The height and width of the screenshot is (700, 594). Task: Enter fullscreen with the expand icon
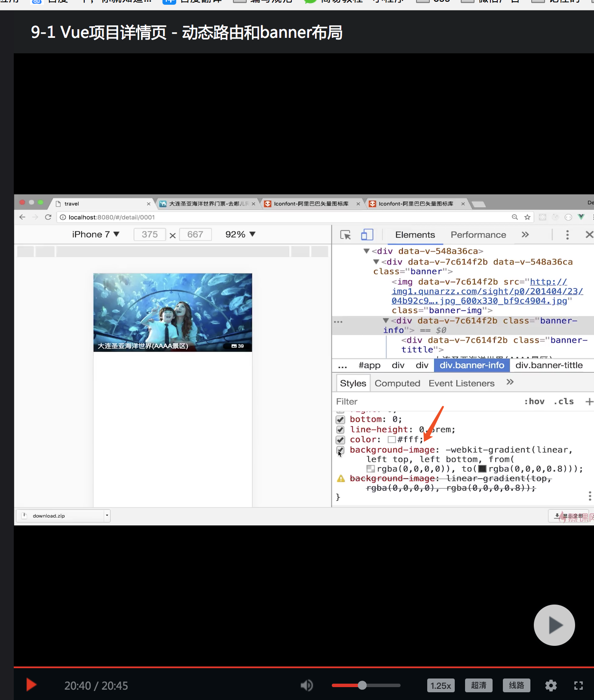(x=579, y=685)
